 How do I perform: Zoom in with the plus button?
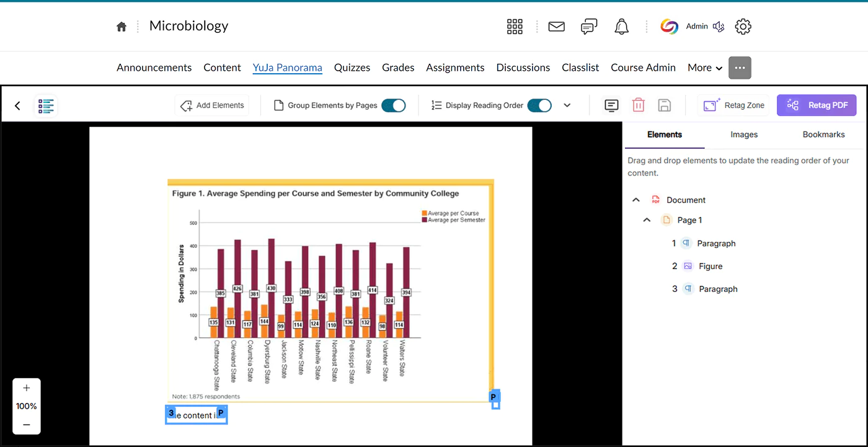tap(26, 388)
